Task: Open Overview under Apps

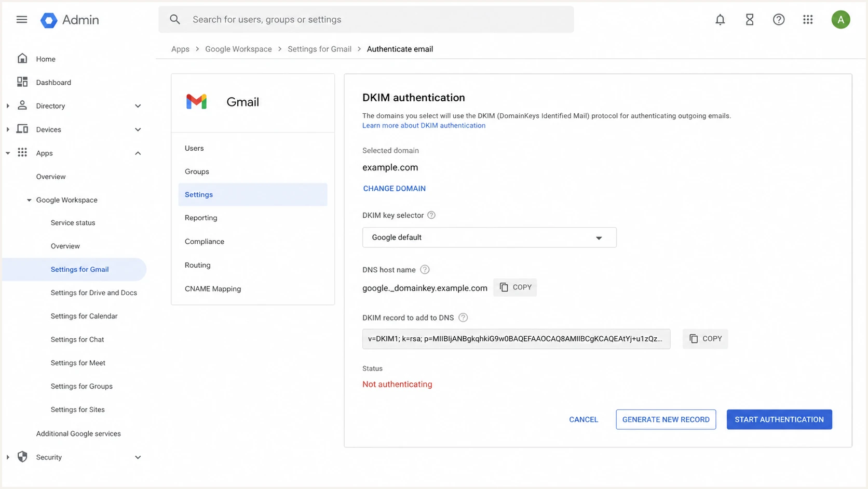Action: click(x=51, y=177)
